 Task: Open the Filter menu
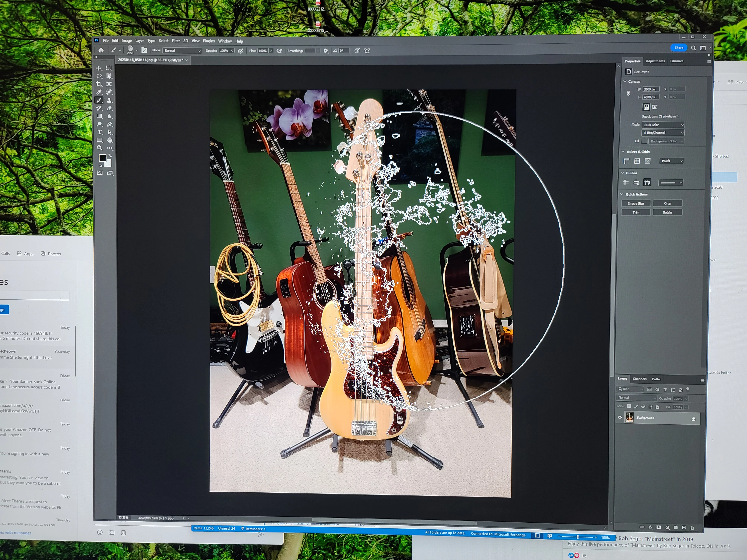point(176,41)
